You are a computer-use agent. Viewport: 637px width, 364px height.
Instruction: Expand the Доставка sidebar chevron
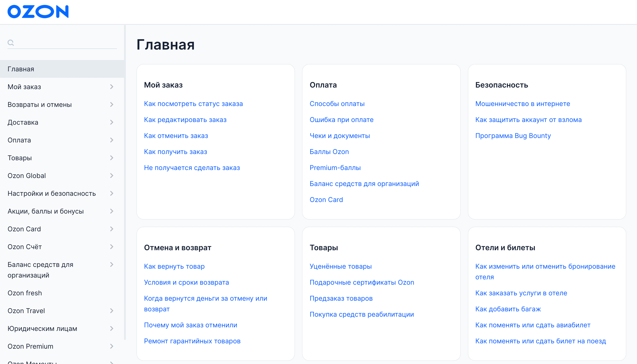[x=112, y=122]
